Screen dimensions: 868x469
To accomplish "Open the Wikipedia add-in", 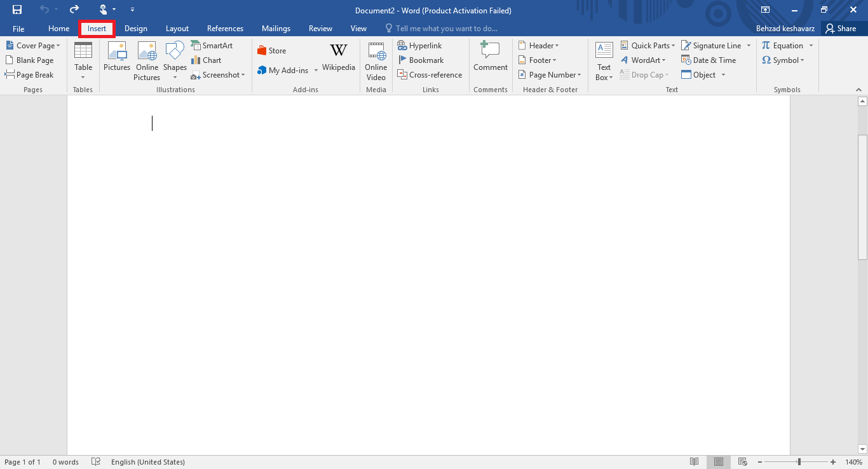I will tap(339, 57).
